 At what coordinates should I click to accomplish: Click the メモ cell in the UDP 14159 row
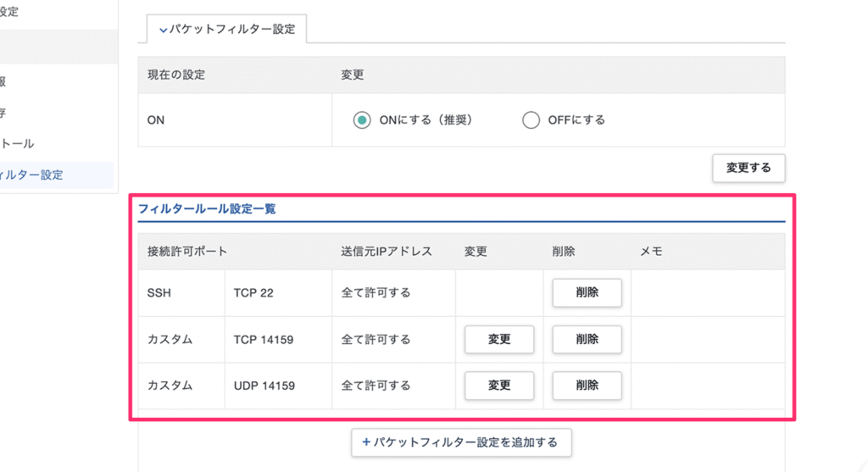[707, 386]
